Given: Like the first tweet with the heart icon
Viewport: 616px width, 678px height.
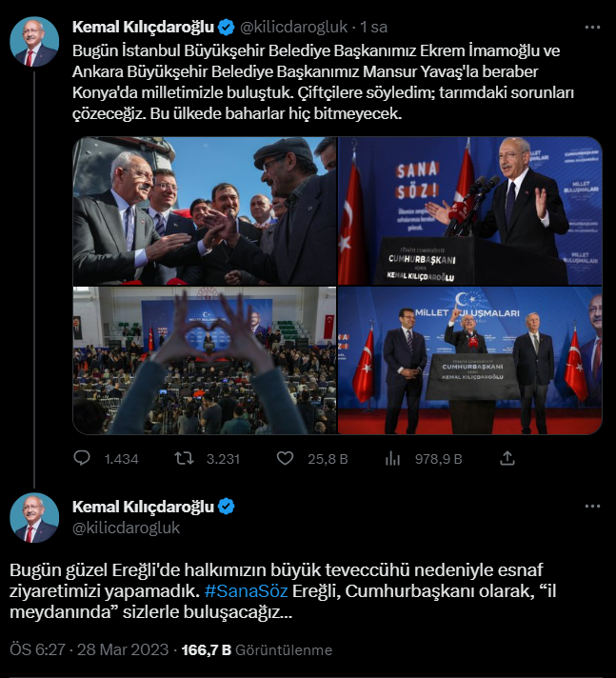Looking at the screenshot, I should tap(285, 458).
